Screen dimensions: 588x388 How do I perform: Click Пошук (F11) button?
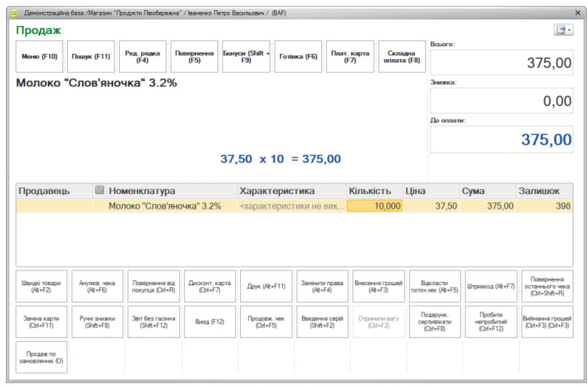pyautogui.click(x=91, y=56)
